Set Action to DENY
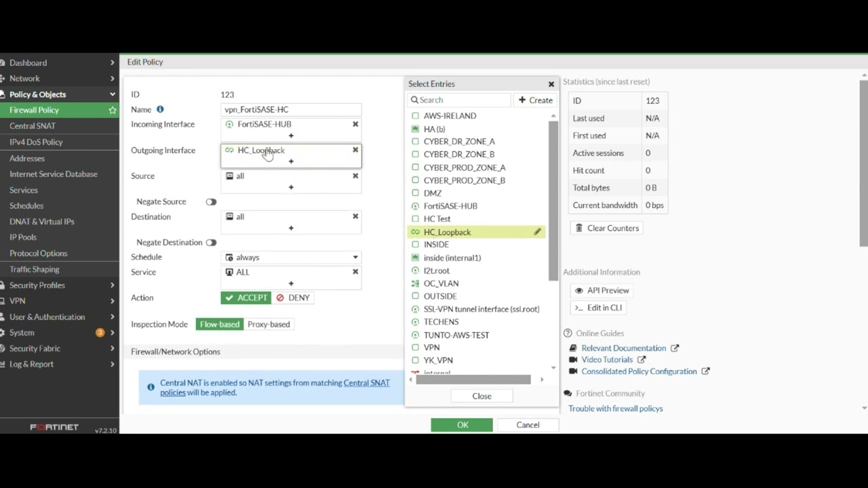Viewport: 868px width, 488px height. [293, 298]
